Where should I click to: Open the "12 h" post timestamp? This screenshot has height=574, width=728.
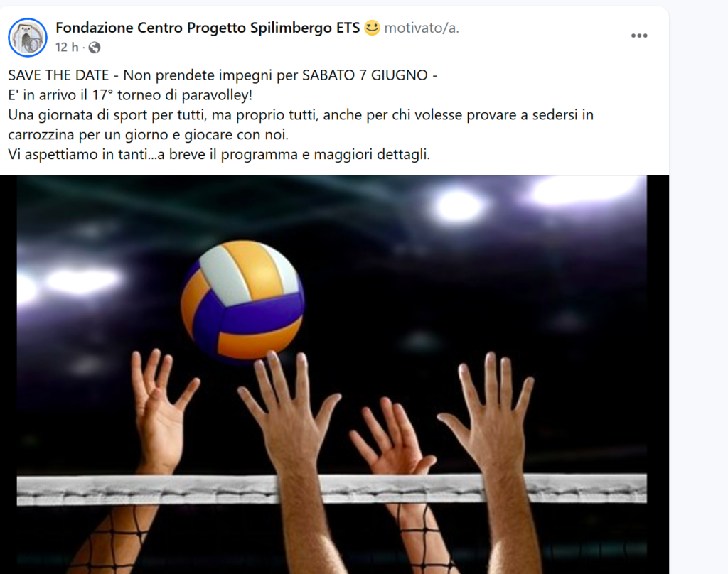[67, 48]
